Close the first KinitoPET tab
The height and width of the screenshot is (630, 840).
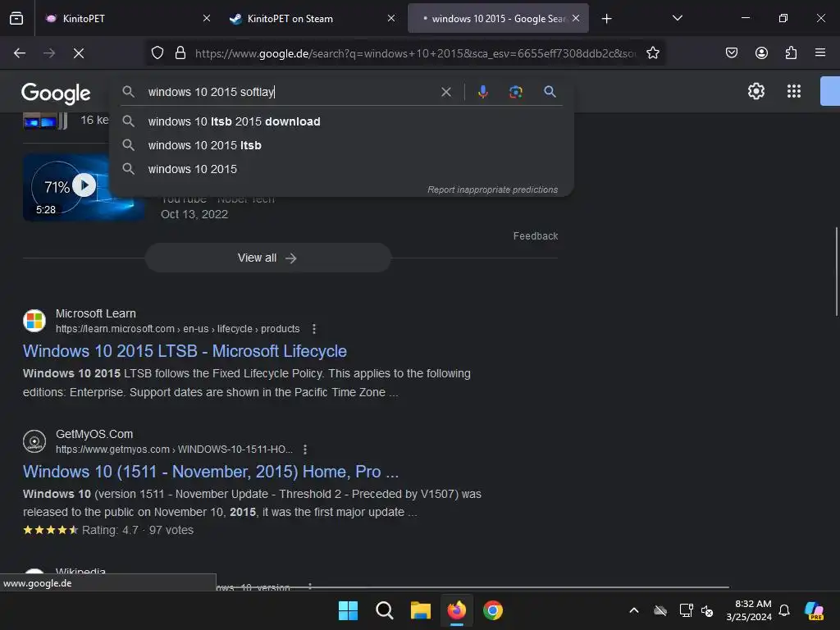click(207, 18)
